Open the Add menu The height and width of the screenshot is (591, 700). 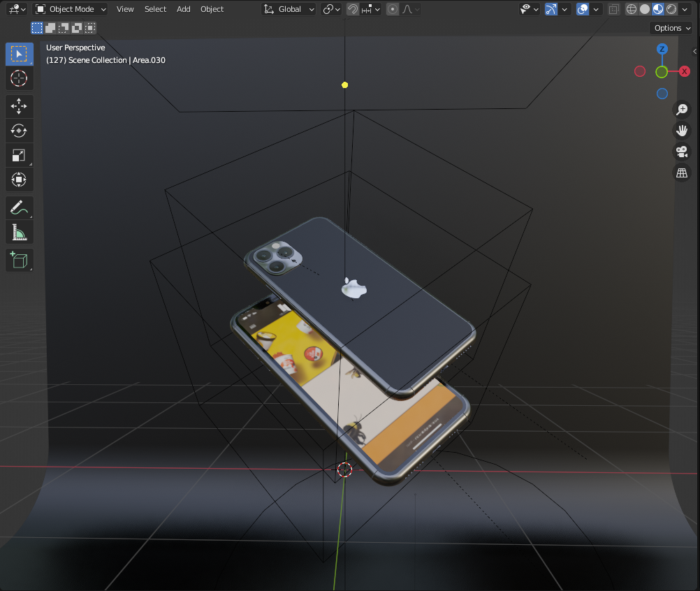(184, 9)
